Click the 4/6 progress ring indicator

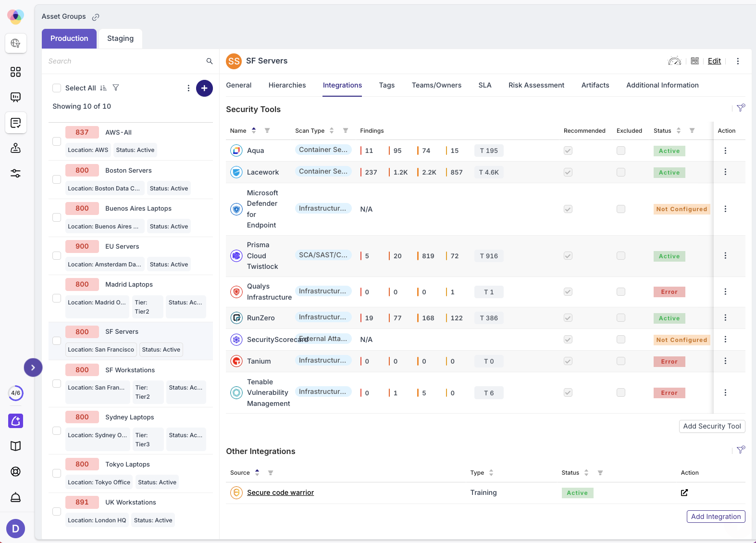(16, 393)
